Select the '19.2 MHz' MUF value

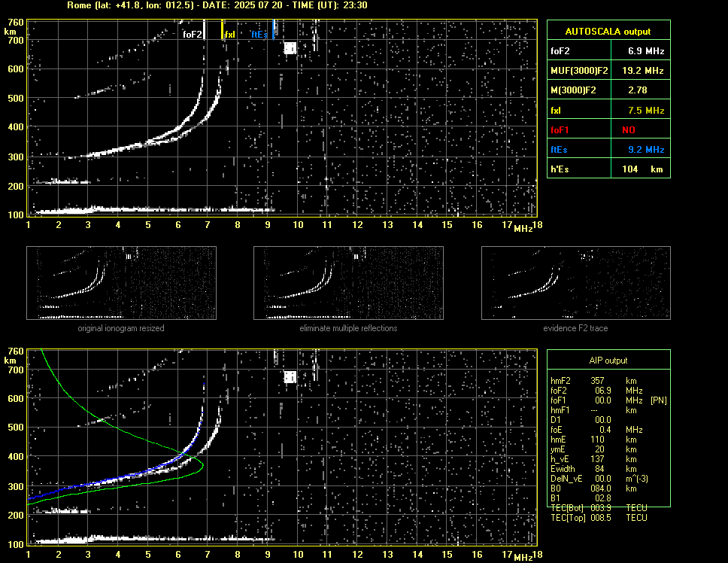tap(642, 71)
